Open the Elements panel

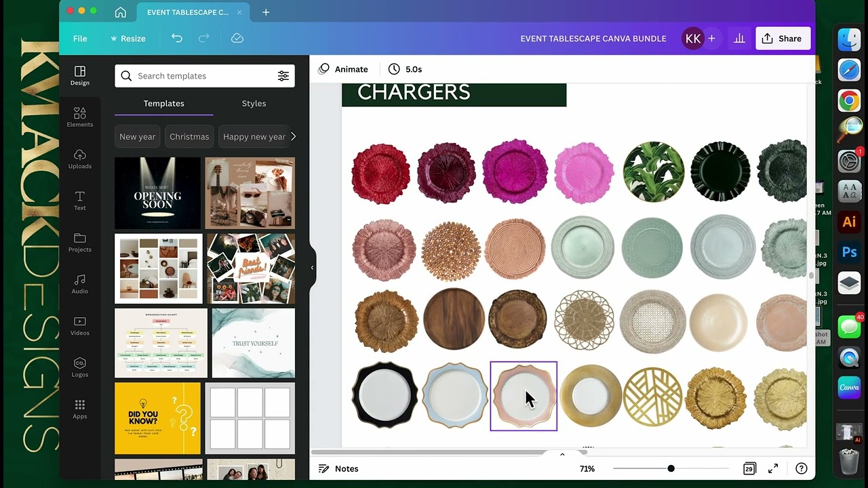pos(79,117)
